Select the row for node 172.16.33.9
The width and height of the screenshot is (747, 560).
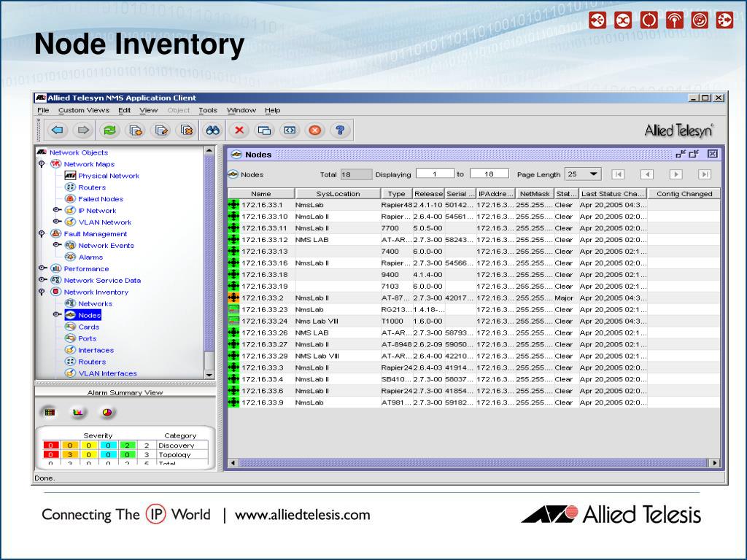[x=474, y=402]
